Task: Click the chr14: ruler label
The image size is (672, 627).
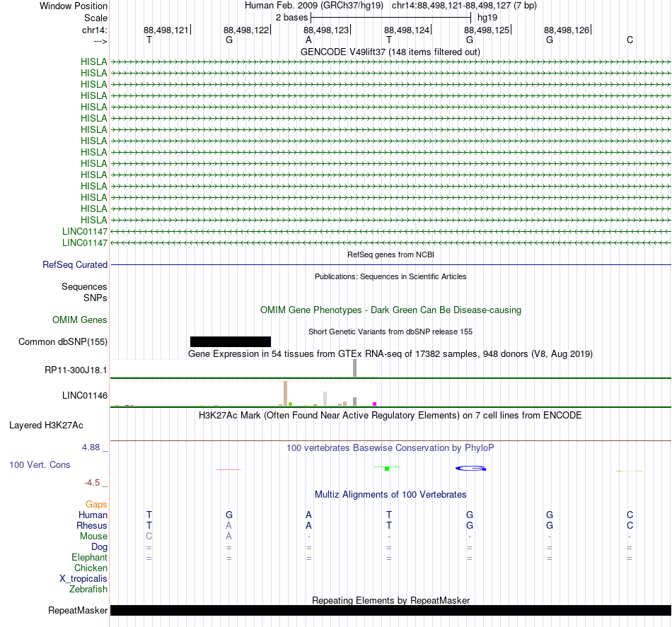Action: pos(94,30)
